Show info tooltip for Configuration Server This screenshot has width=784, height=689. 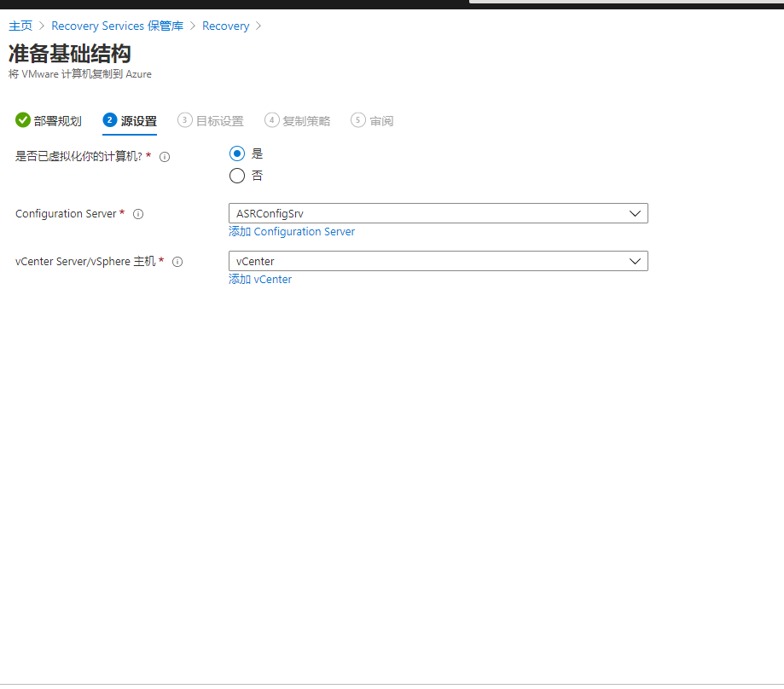138,214
